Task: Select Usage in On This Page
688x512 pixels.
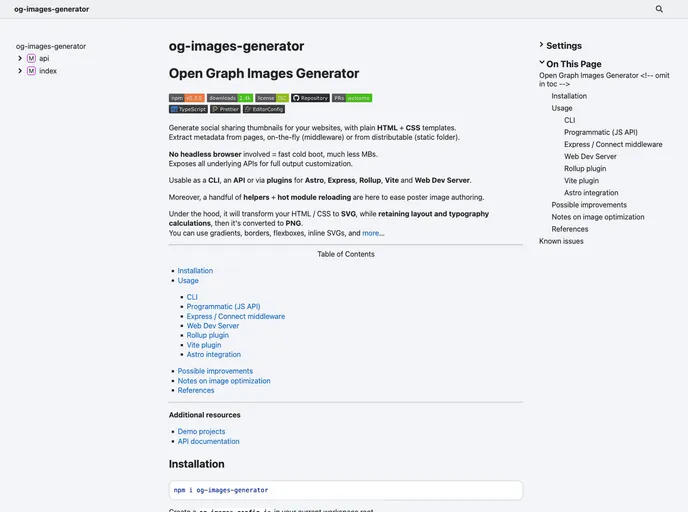Action: coord(562,108)
